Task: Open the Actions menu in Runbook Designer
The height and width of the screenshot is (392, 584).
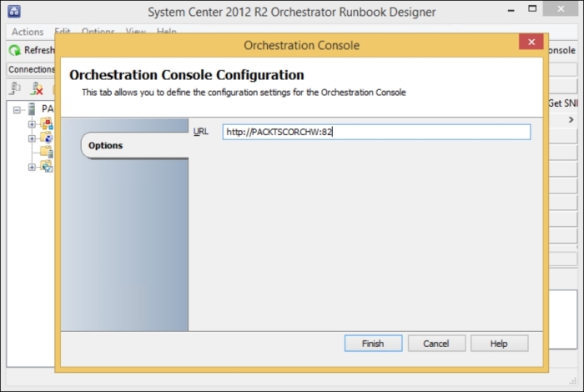Action: pyautogui.click(x=28, y=32)
